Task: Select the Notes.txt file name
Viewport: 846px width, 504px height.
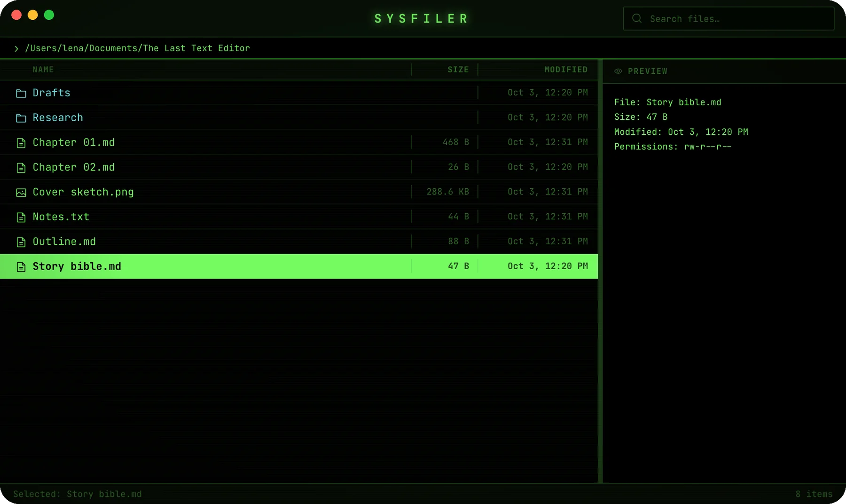Action: [x=61, y=217]
